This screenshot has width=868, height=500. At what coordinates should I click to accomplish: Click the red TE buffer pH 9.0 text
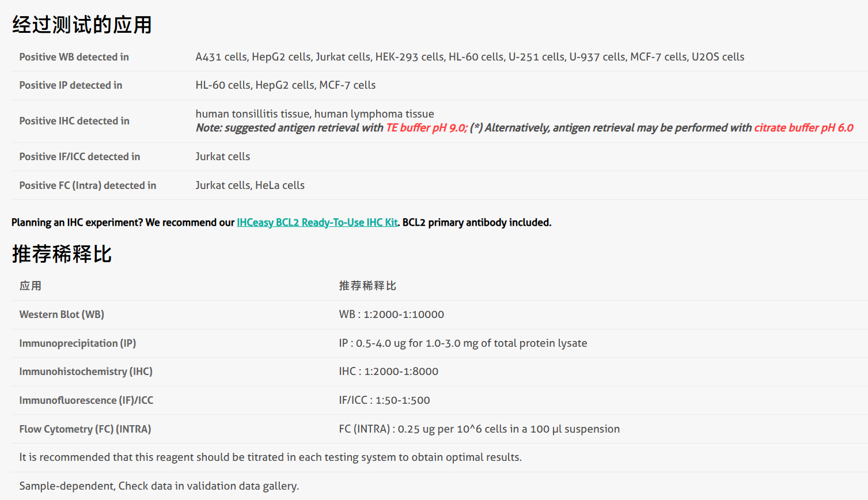(426, 128)
